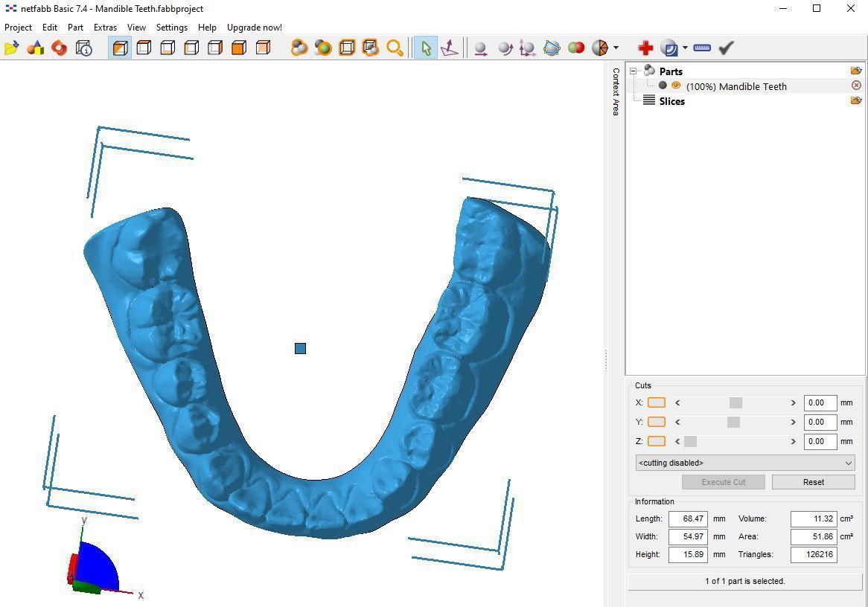Click the zoom to all parts icon

click(299, 48)
